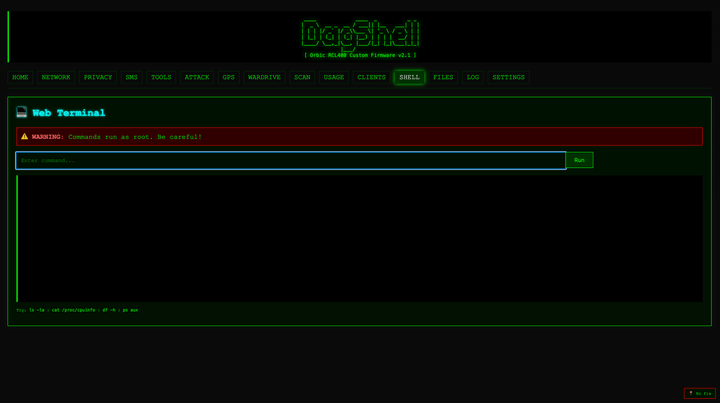The width and height of the screenshot is (720, 403).
Task: Click the 'cat /proc/cpuinfo' hint text
Action: [73, 310]
